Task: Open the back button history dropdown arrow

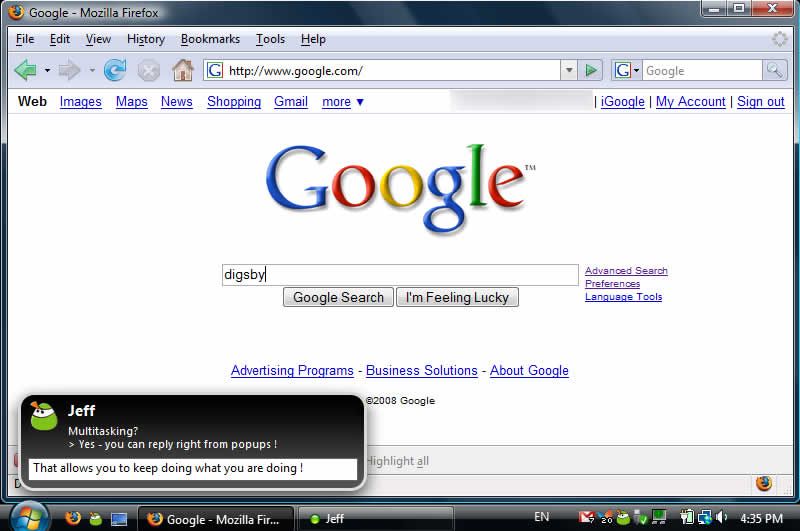Action: pos(47,70)
